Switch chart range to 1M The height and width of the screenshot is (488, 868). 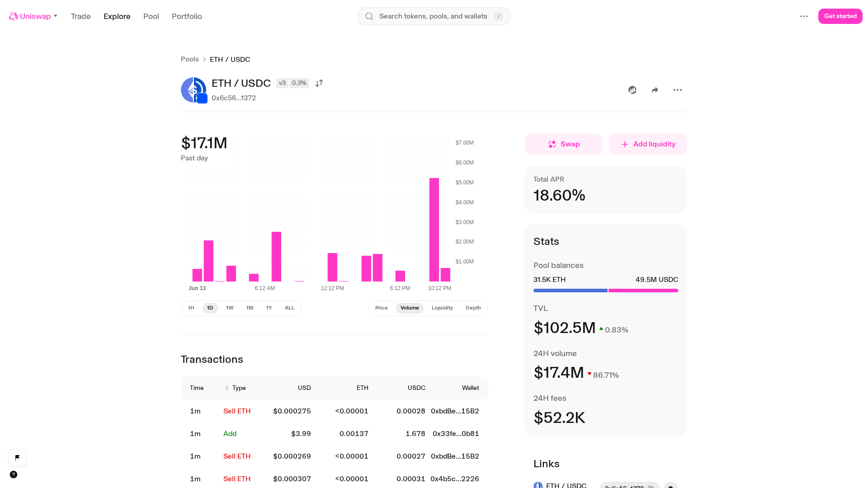point(250,308)
